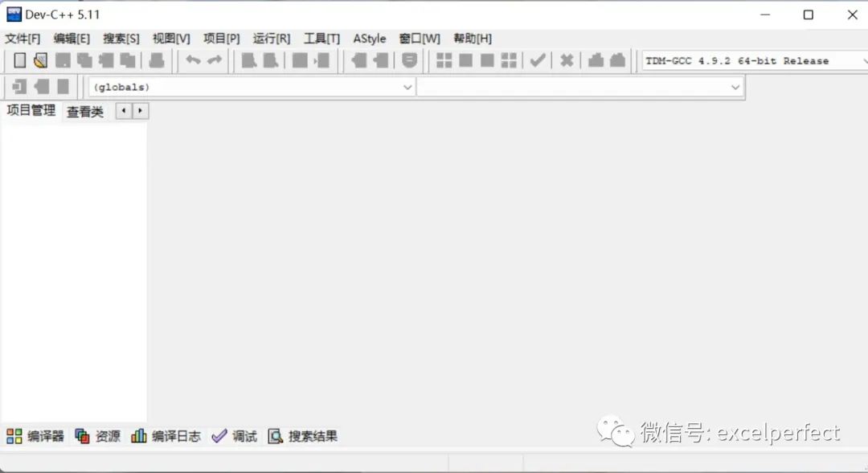868x473 pixels.
Task: Maximize the Dev-C++ window
Action: 809,14
